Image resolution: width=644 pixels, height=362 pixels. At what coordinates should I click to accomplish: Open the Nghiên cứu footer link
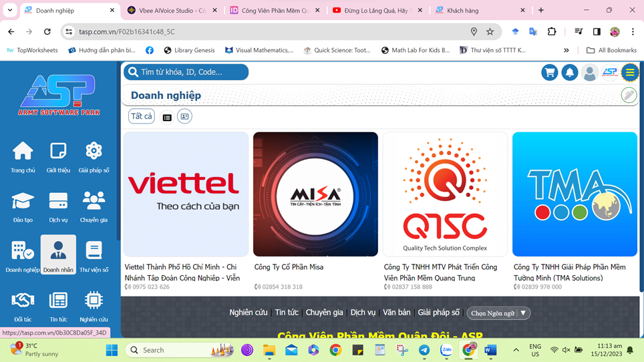(x=248, y=313)
